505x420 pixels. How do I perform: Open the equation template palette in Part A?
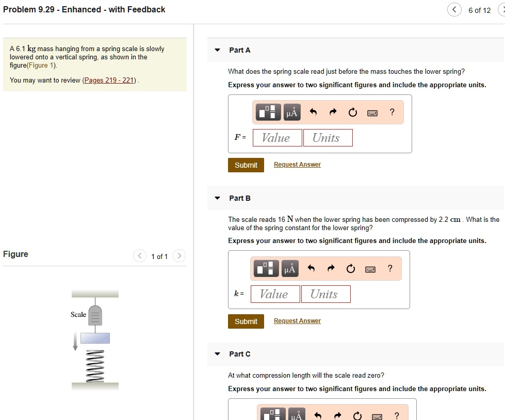point(268,112)
